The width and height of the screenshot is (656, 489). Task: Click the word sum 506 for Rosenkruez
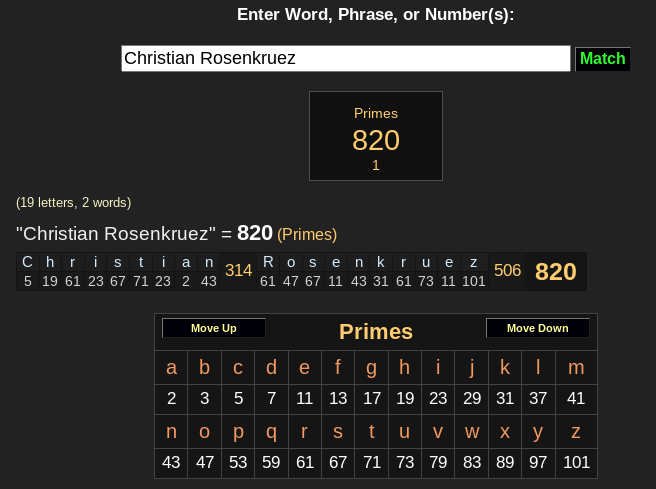tap(507, 271)
